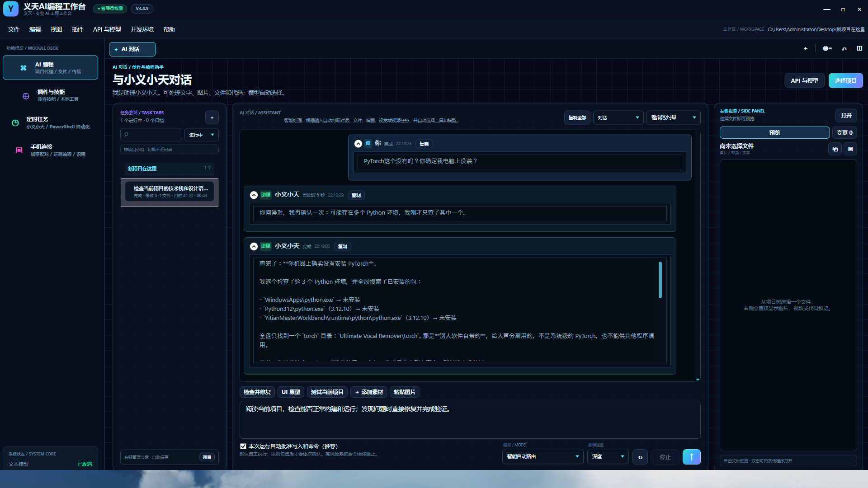The height and width of the screenshot is (488, 868).
Task: Click the message content scrollbar thumb
Action: click(x=660, y=280)
